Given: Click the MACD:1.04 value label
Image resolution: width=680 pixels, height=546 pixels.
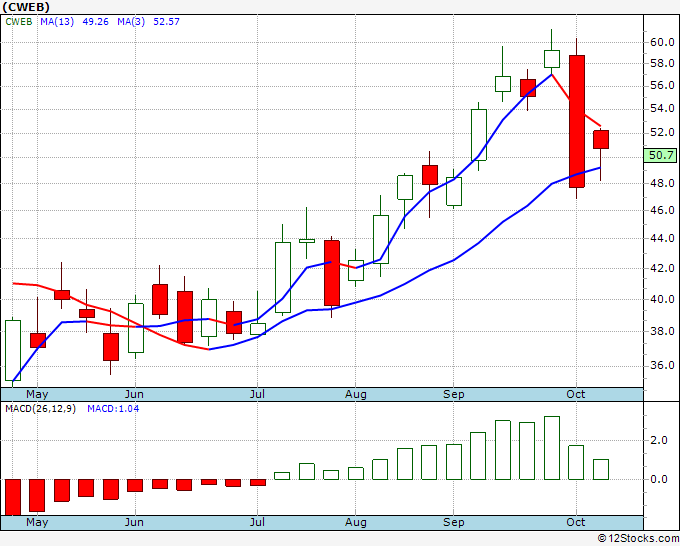Looking at the screenshot, I should click(x=113, y=409).
